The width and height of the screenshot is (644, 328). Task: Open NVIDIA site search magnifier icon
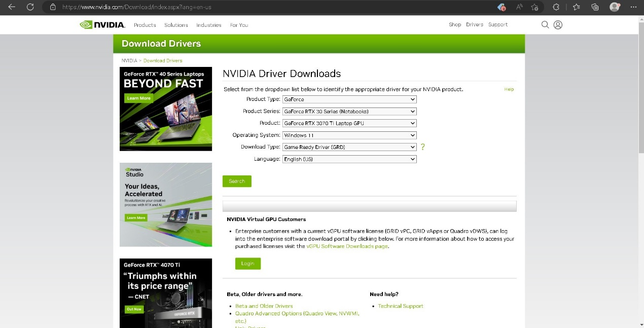[x=545, y=24]
